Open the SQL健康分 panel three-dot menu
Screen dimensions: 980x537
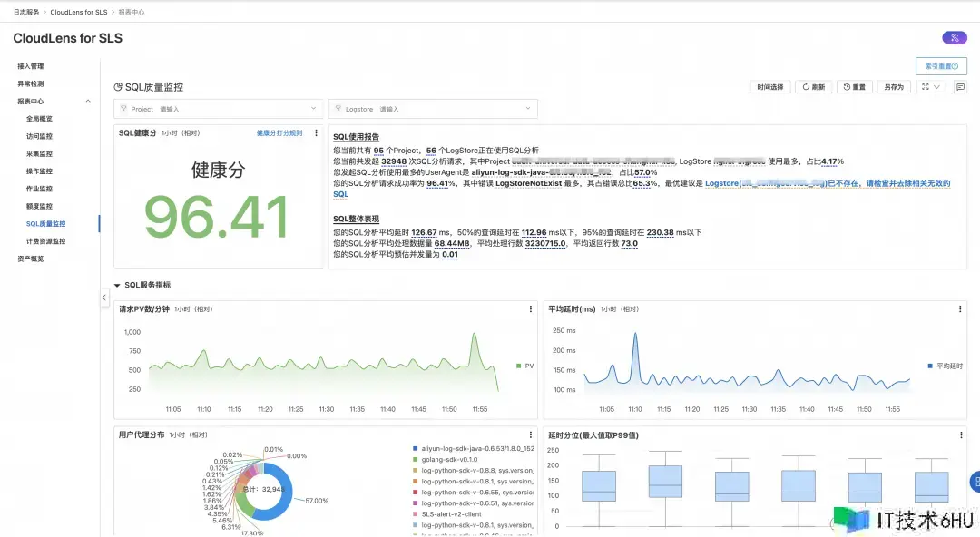316,133
